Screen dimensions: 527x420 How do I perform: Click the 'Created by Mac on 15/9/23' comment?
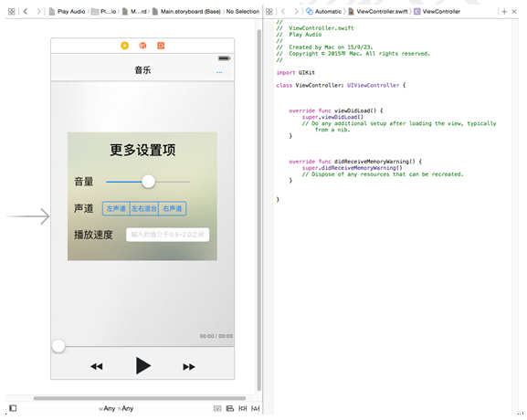(x=324, y=47)
